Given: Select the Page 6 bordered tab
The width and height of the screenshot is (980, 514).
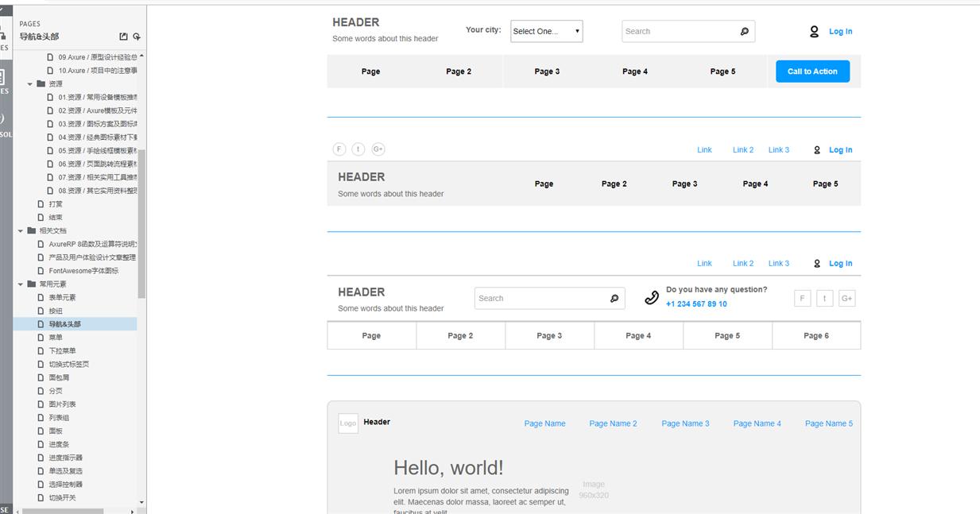Looking at the screenshot, I should tap(815, 336).
